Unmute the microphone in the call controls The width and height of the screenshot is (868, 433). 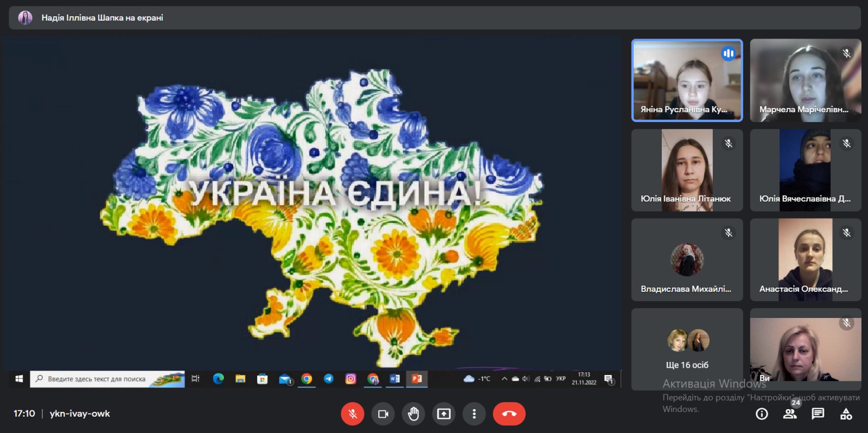point(353,414)
